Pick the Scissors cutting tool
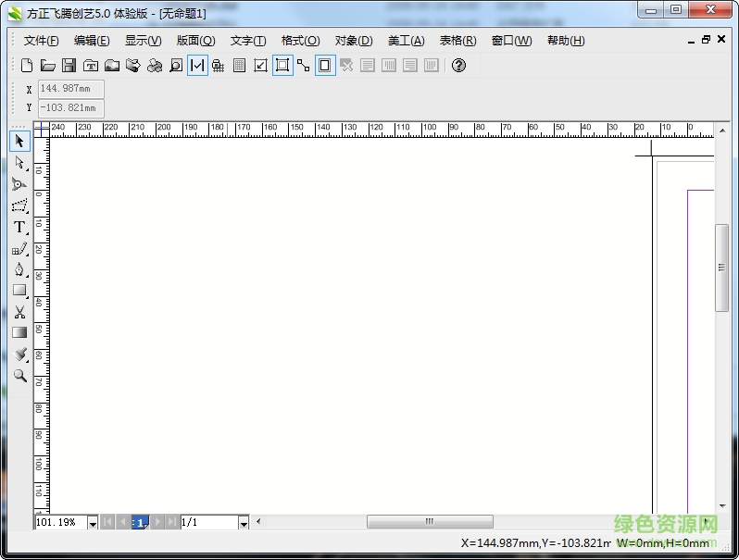The height and width of the screenshot is (560, 739). (x=19, y=312)
